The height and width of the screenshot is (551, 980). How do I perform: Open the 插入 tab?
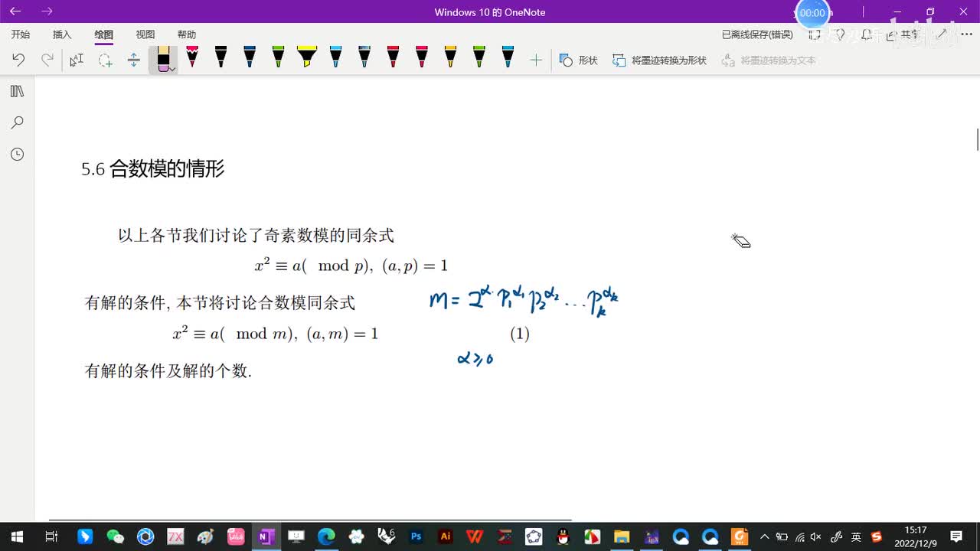coord(62,34)
